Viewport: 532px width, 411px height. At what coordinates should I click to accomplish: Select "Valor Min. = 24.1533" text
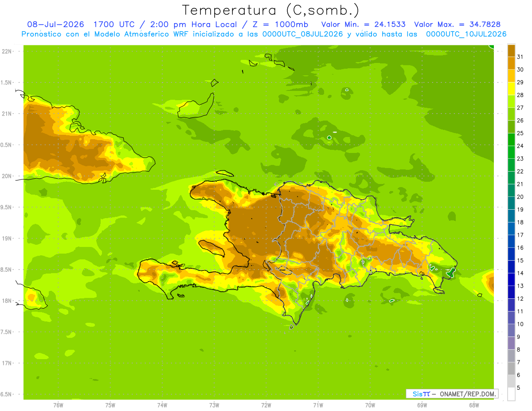pos(363,24)
